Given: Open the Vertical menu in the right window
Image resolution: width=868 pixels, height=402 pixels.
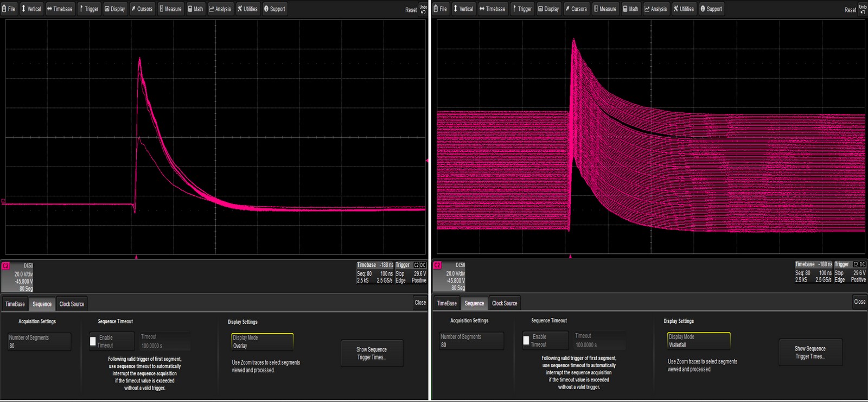Looking at the screenshot, I should pyautogui.click(x=463, y=9).
